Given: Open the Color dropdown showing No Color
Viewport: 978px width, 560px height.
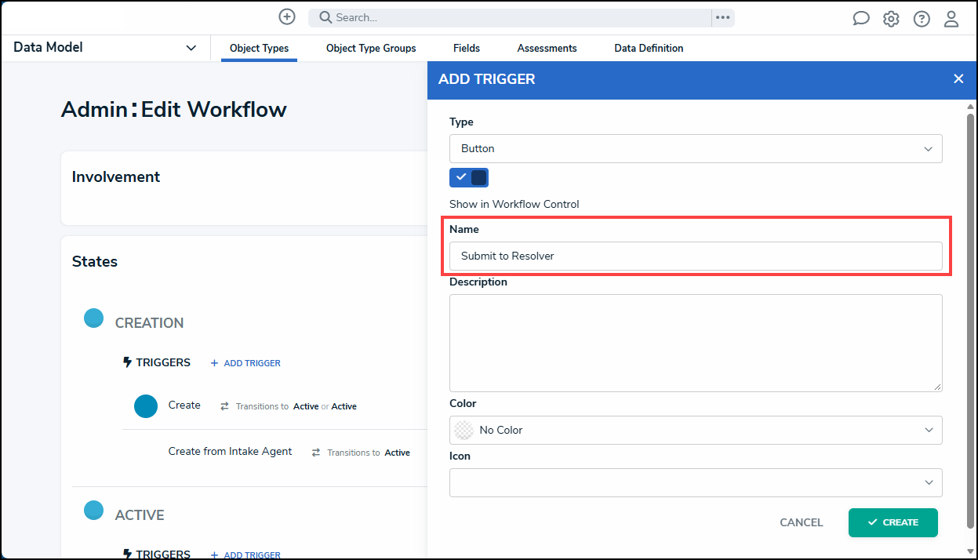Looking at the screenshot, I should (696, 430).
